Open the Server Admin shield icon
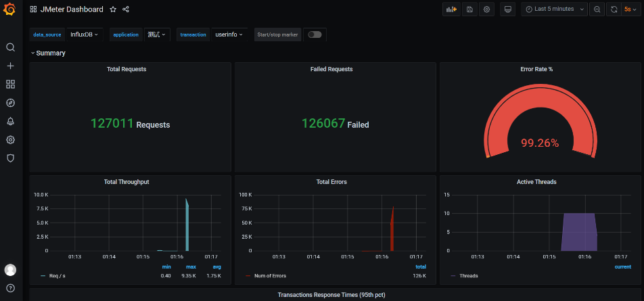Screen dimensions: 644x301 (11, 158)
